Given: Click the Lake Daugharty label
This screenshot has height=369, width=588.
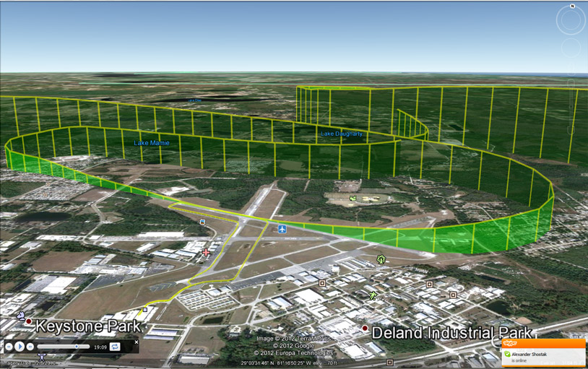Looking at the screenshot, I should (342, 134).
